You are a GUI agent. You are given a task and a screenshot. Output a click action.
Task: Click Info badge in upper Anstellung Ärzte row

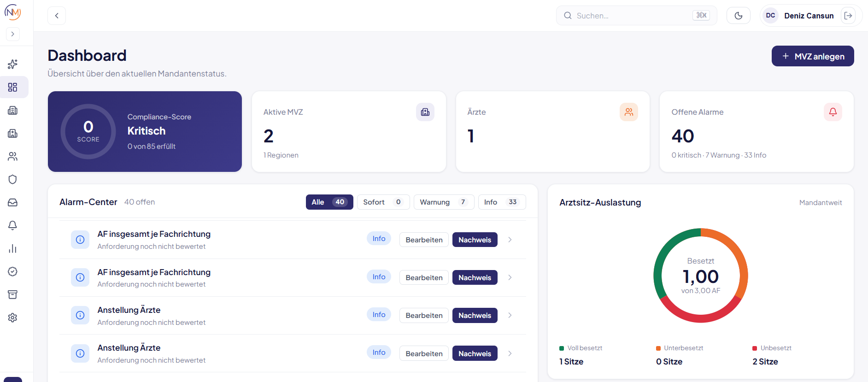click(379, 315)
